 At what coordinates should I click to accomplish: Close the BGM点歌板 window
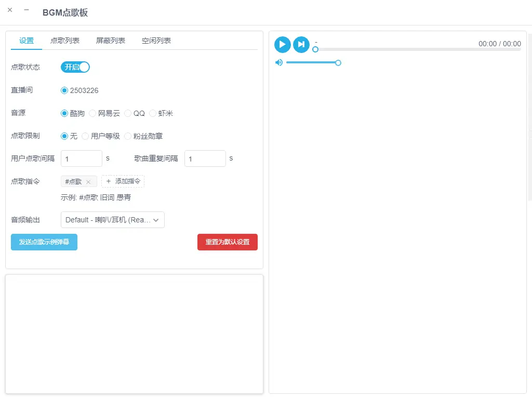coord(10,10)
